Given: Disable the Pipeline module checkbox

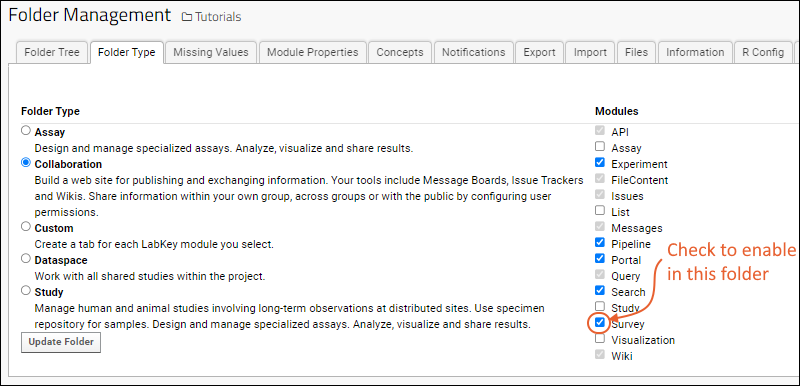Looking at the screenshot, I should [600, 242].
